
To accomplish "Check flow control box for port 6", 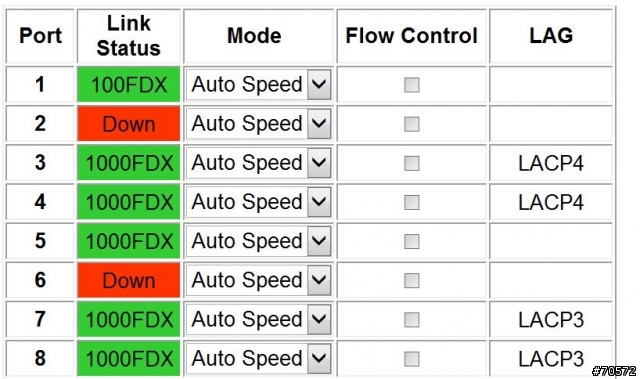I will (411, 280).
